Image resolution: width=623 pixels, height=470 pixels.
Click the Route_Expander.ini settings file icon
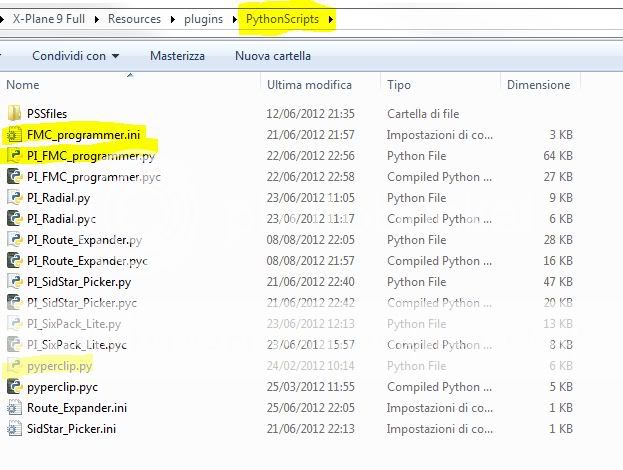[x=14, y=408]
